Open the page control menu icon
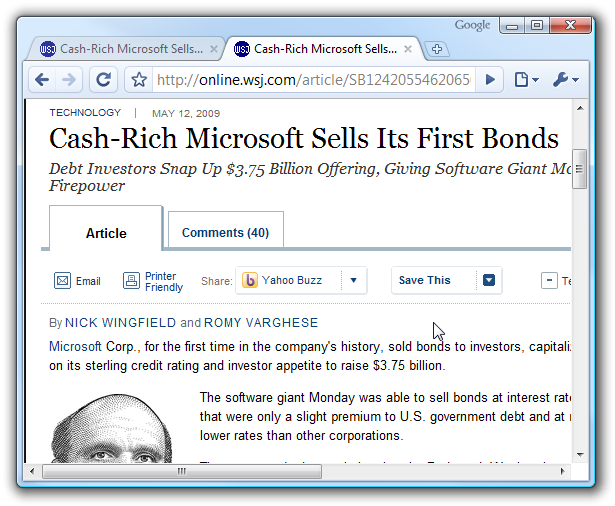The width and height of the screenshot is (615, 506). coord(526,80)
